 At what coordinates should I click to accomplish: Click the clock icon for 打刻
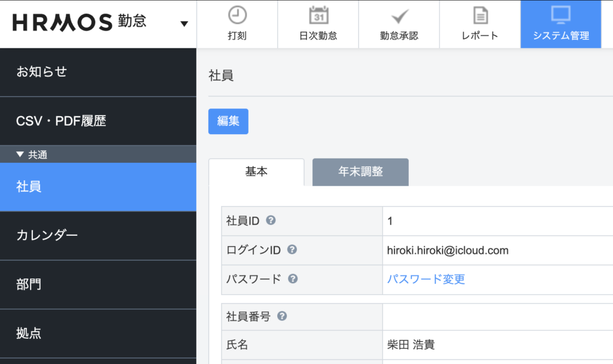pos(237,15)
